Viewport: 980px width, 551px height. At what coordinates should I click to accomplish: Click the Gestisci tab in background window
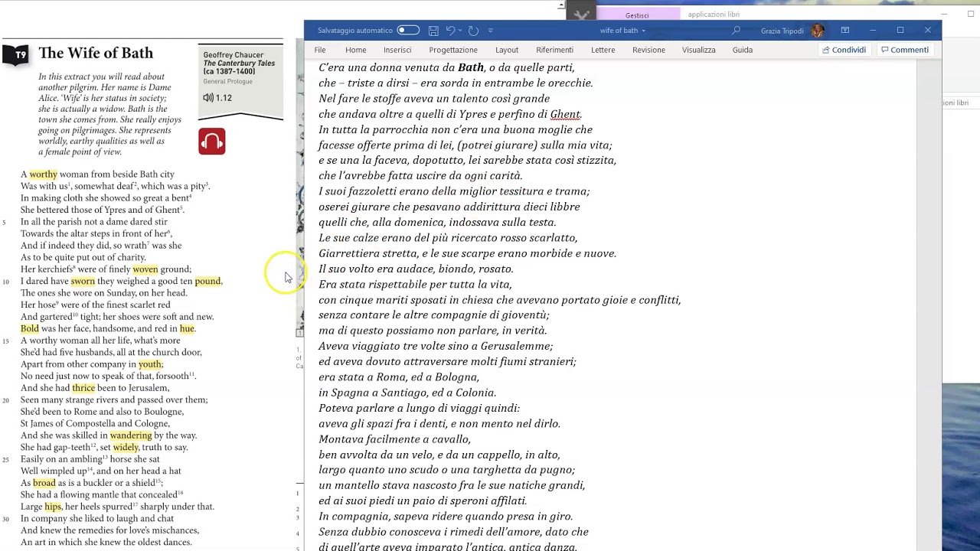[x=637, y=15]
